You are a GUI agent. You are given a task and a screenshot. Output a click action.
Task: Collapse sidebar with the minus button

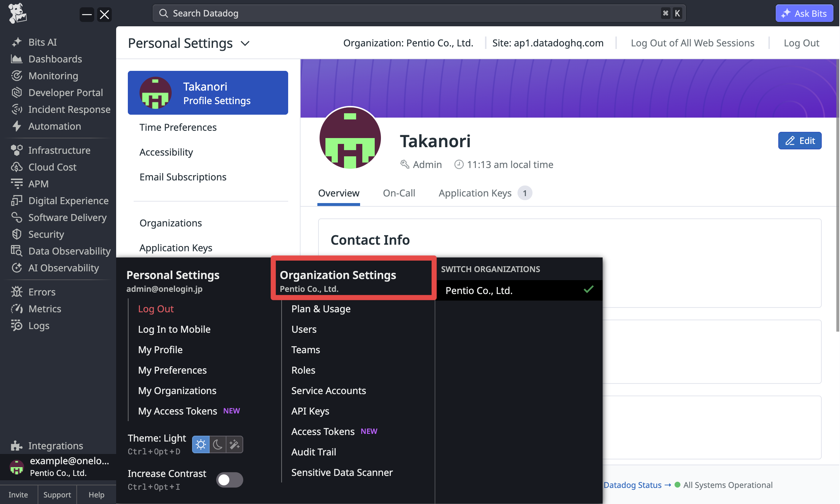coord(87,15)
